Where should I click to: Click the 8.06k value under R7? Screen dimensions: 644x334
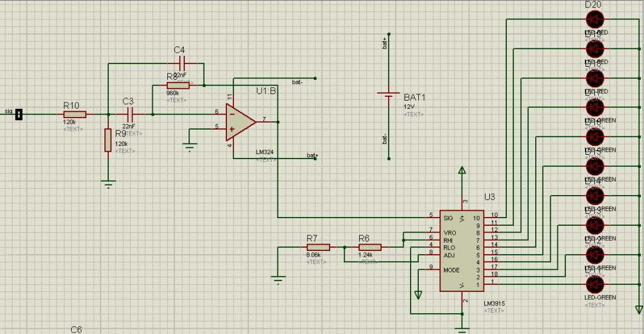point(313,255)
